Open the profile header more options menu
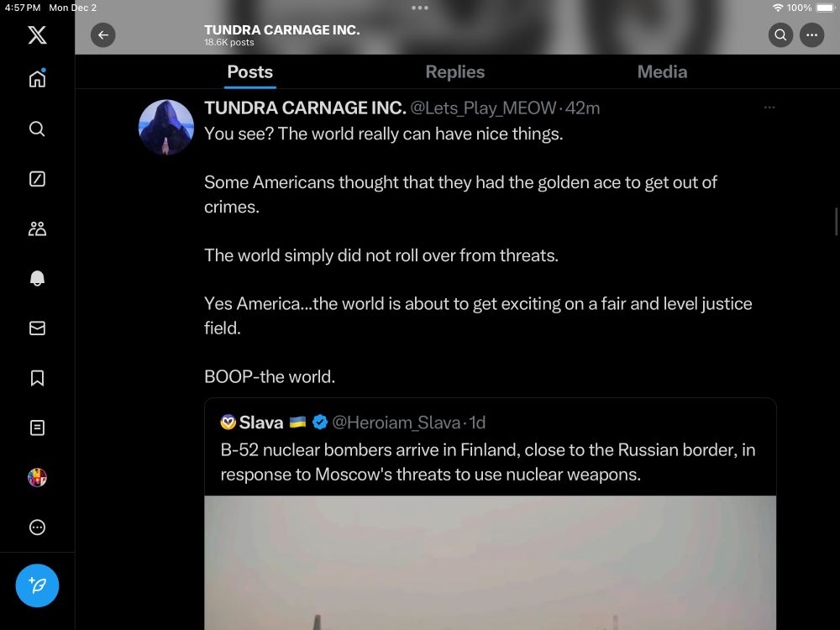The image size is (840, 630). tap(811, 35)
